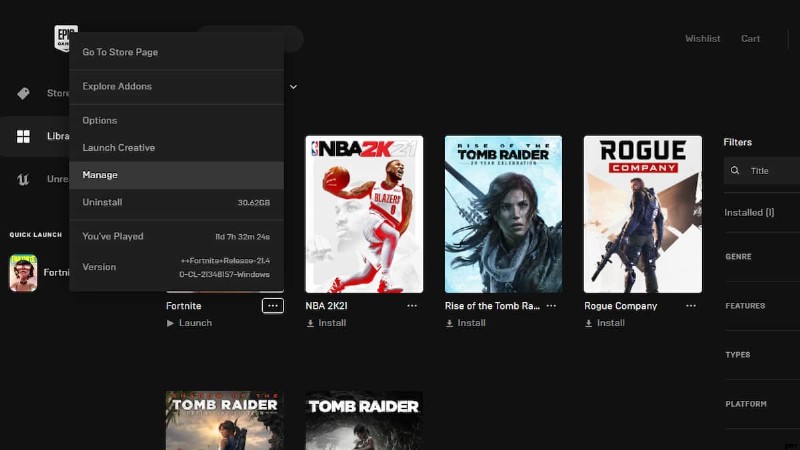Click the Fortnite Launch play icon
The width and height of the screenshot is (800, 450).
[170, 323]
